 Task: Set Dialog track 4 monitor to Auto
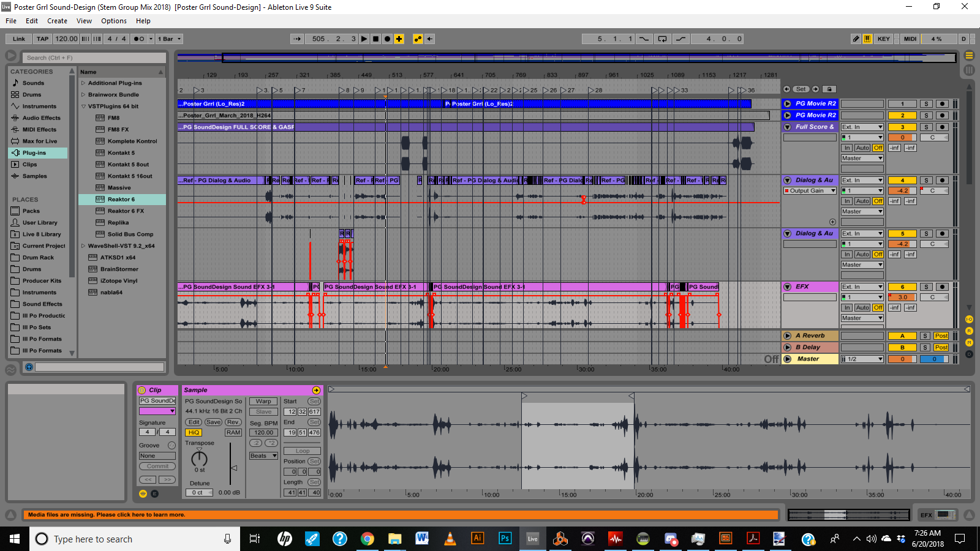862,201
